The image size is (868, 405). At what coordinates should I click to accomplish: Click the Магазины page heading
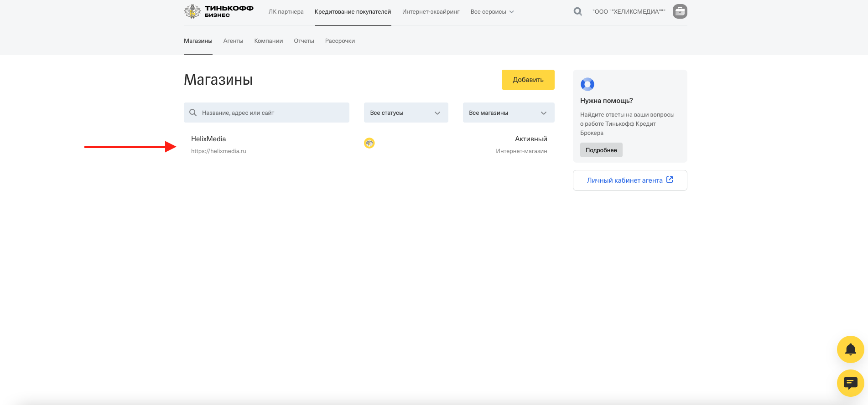point(218,80)
